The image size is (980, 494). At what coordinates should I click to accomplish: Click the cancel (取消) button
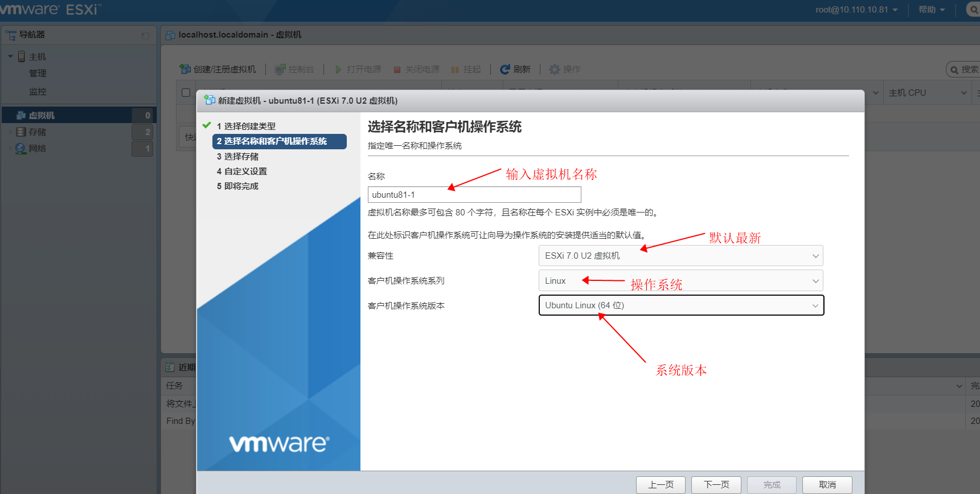tap(827, 485)
